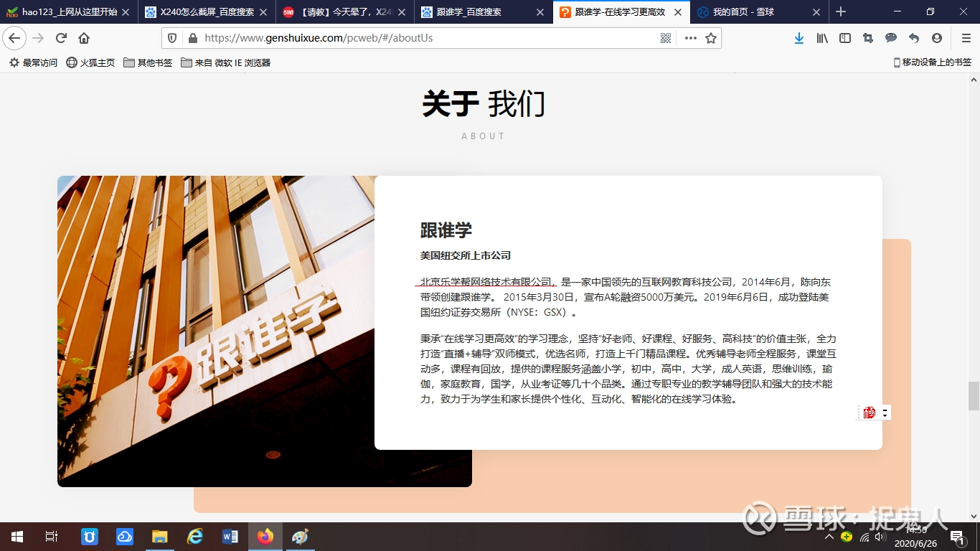Click the red input method icon
Screen dimensions: 980x551
click(870, 413)
